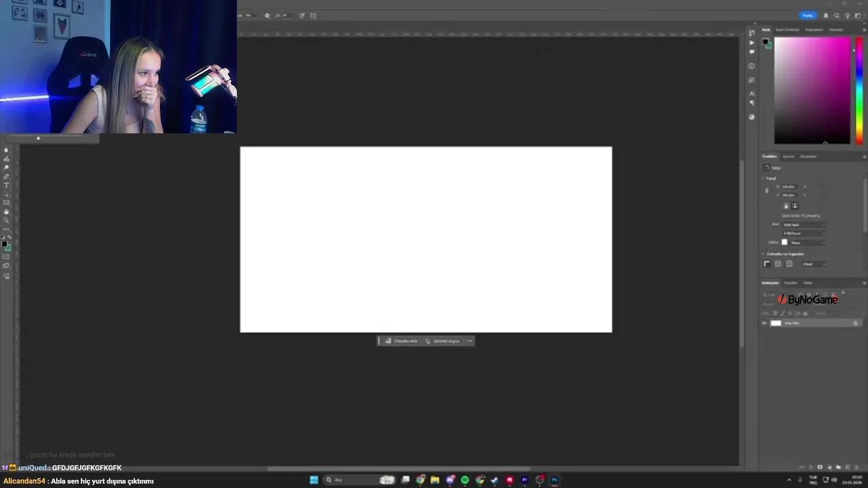Click the swap foreground and background colors arrow
868x488 pixels.
[9, 237]
